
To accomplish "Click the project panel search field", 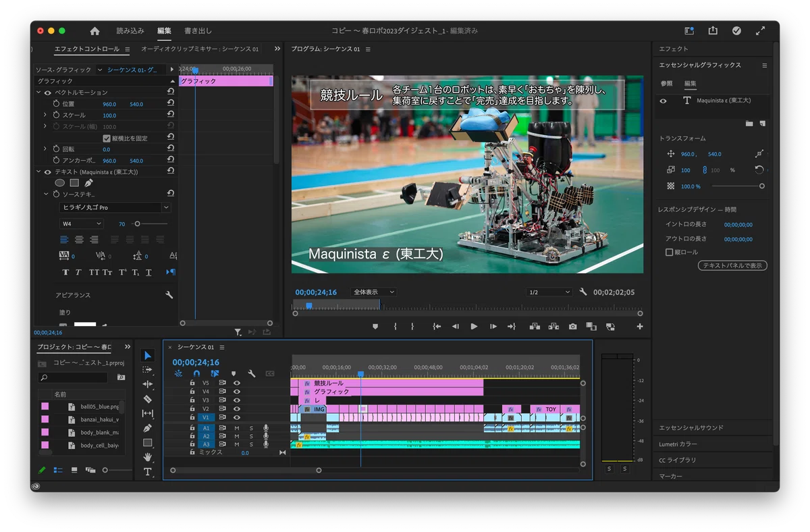I will tap(73, 378).
